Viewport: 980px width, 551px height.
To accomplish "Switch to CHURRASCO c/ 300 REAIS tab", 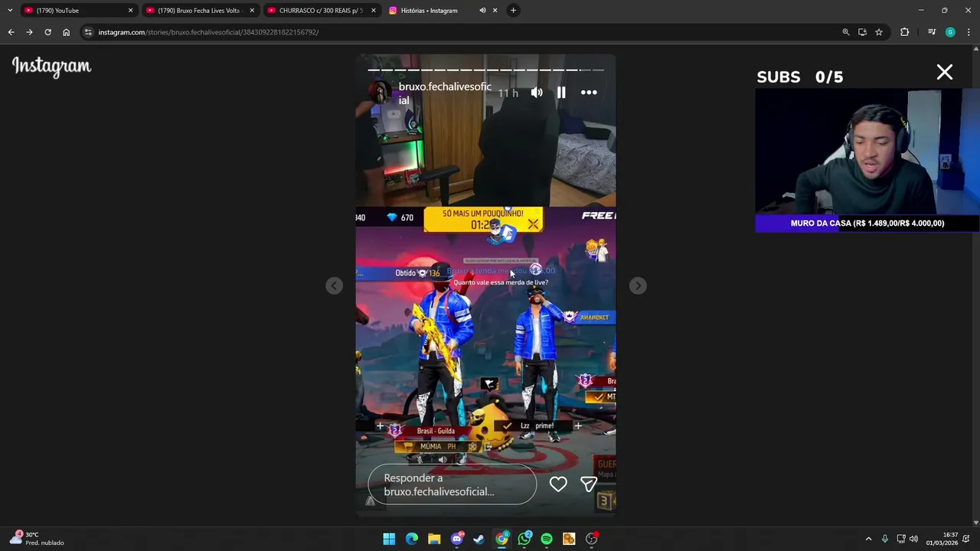I will point(320,11).
